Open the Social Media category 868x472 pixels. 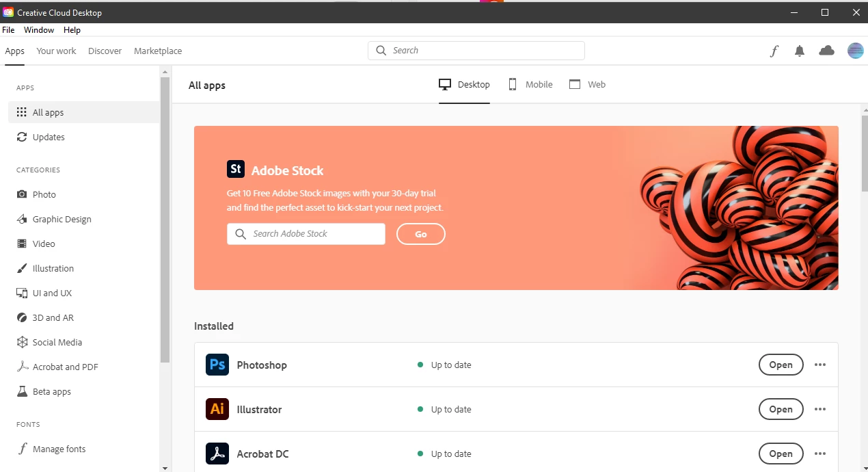click(x=83, y=342)
